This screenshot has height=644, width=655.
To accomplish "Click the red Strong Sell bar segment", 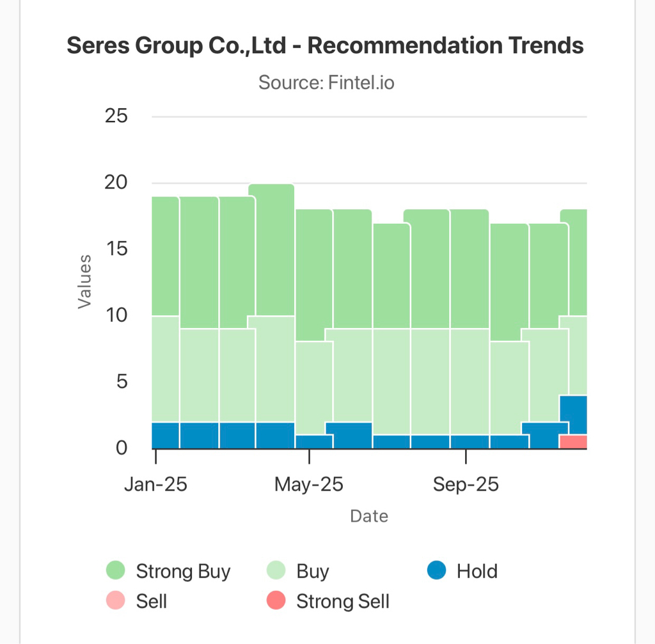I will coord(573,442).
